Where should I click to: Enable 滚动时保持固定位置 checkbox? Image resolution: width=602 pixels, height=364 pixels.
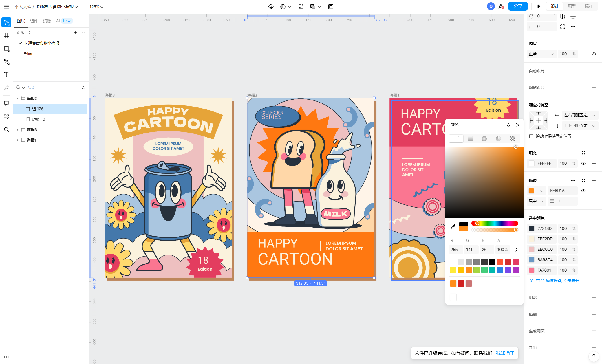pos(531,136)
